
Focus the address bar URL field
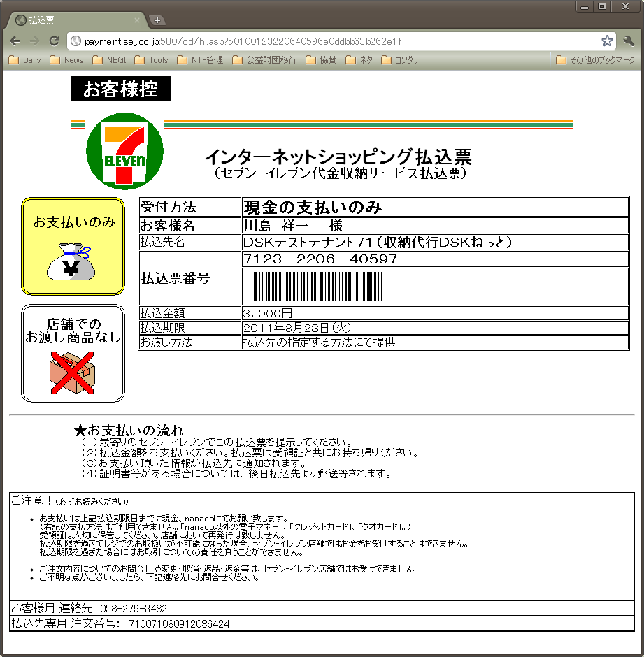[x=341, y=41]
